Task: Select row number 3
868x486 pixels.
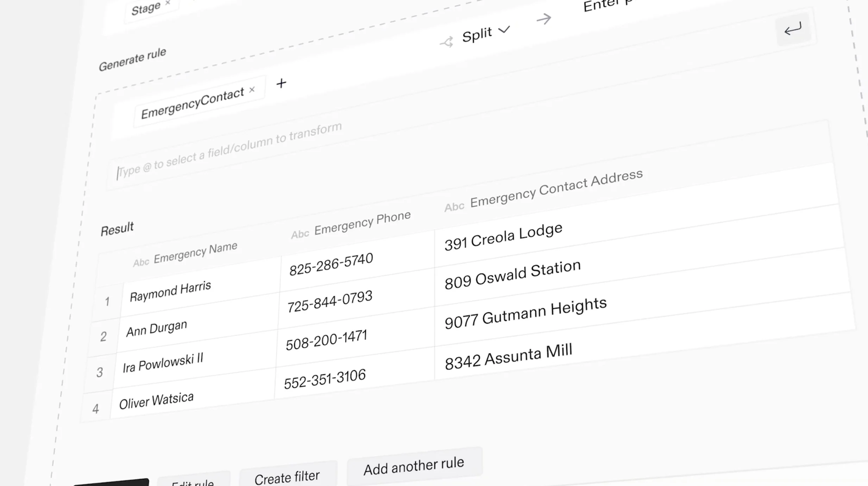Action: [x=100, y=372]
